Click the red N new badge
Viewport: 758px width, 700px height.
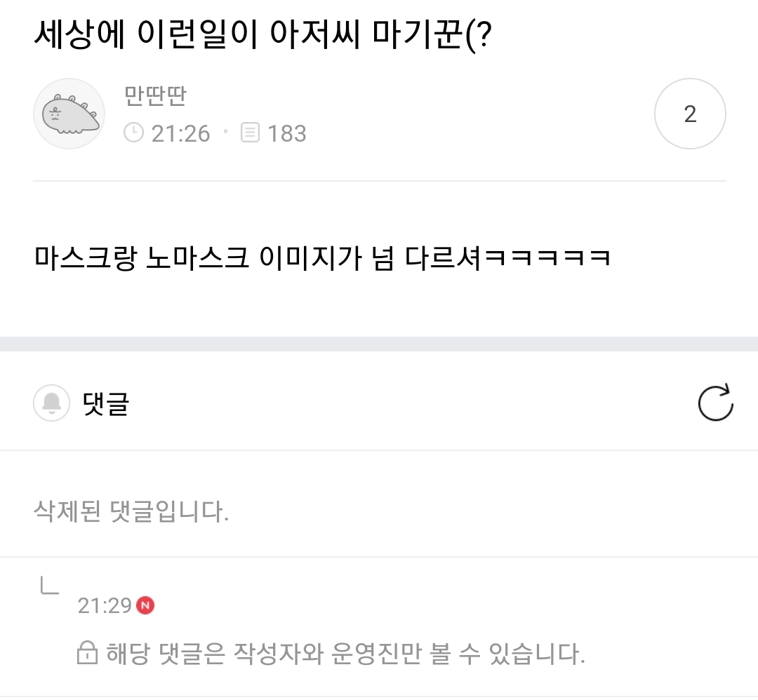coord(145,605)
